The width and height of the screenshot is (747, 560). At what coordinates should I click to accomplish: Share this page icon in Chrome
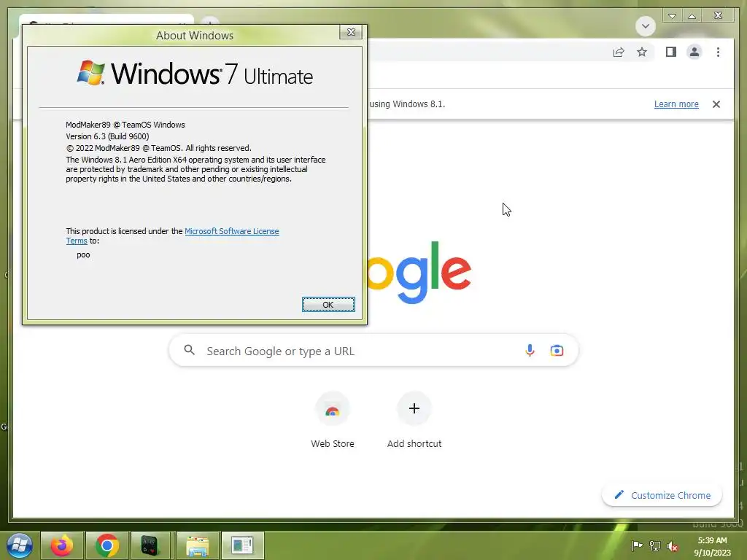tap(619, 52)
